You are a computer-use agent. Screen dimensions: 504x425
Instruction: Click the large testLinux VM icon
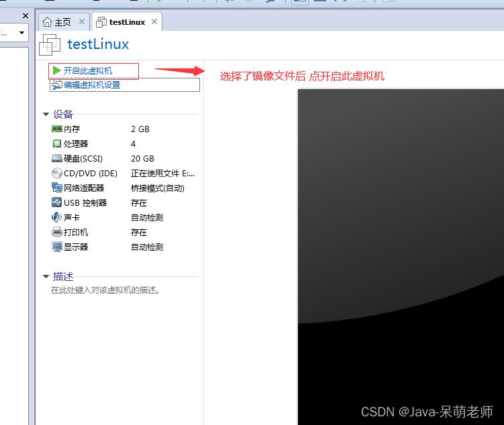(x=50, y=45)
